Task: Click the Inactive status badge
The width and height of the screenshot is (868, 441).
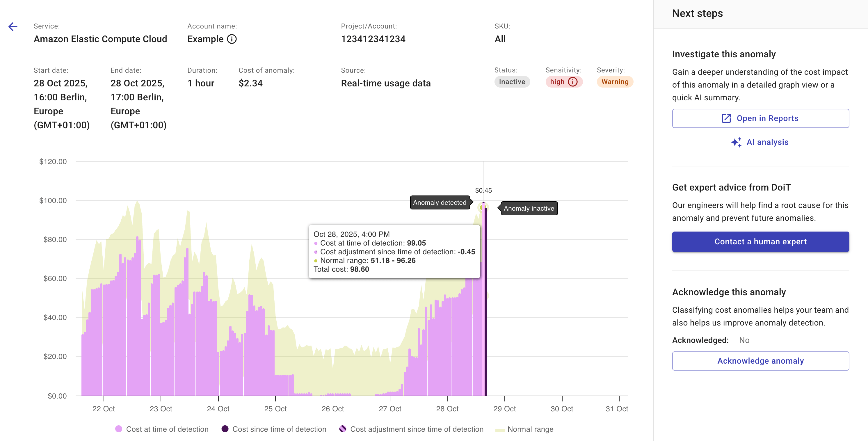Action: 512,81
